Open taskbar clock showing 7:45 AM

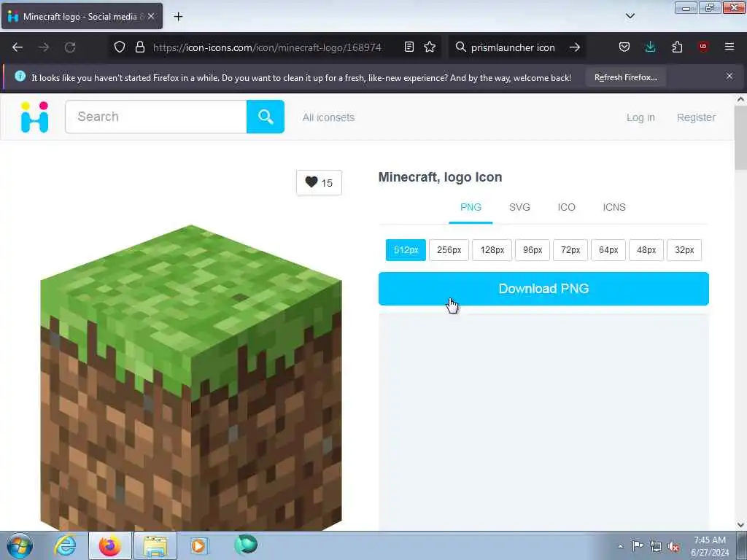pyautogui.click(x=710, y=546)
